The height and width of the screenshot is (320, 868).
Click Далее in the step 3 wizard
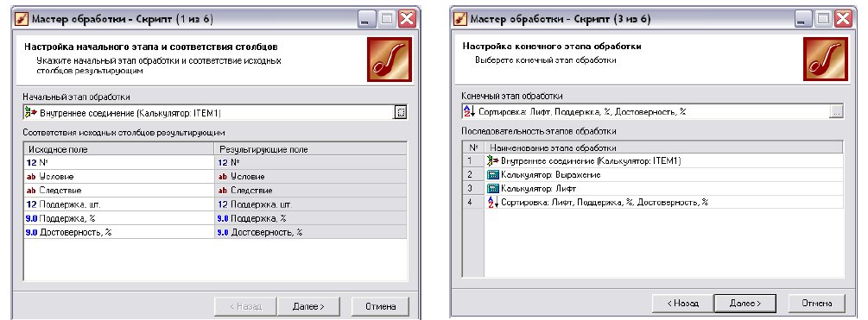pyautogui.click(x=744, y=303)
